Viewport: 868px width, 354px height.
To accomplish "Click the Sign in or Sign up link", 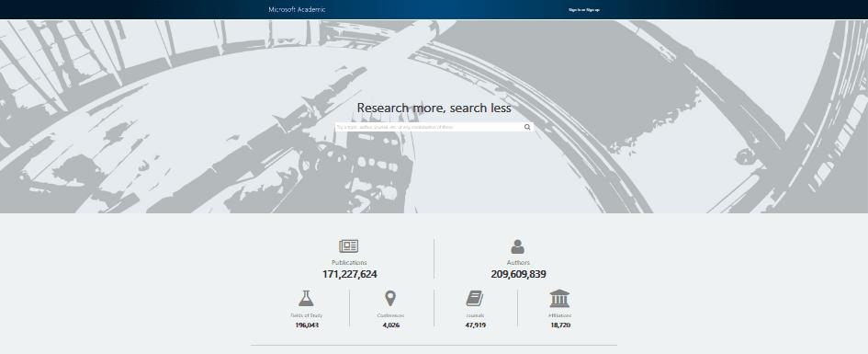I will [584, 10].
